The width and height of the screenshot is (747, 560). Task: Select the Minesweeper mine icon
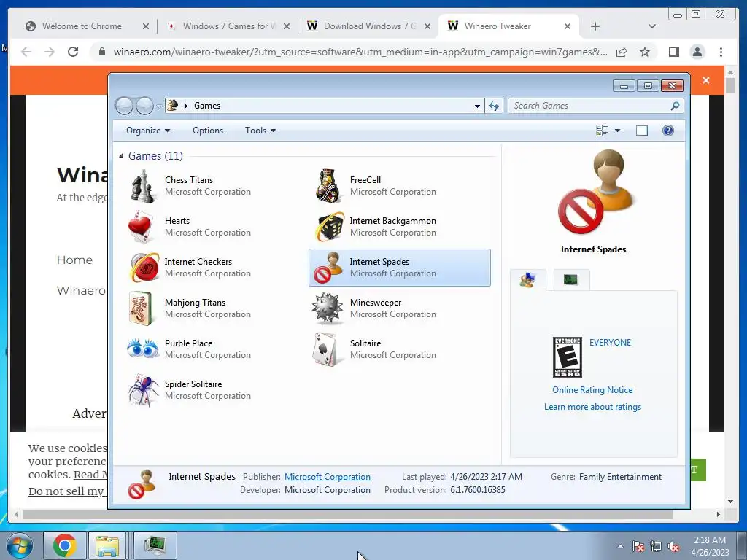pos(328,308)
